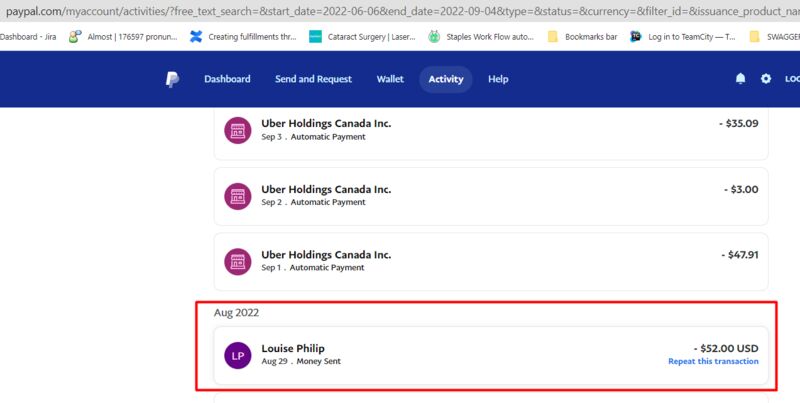Click the - $47.91 amount

click(x=740, y=255)
